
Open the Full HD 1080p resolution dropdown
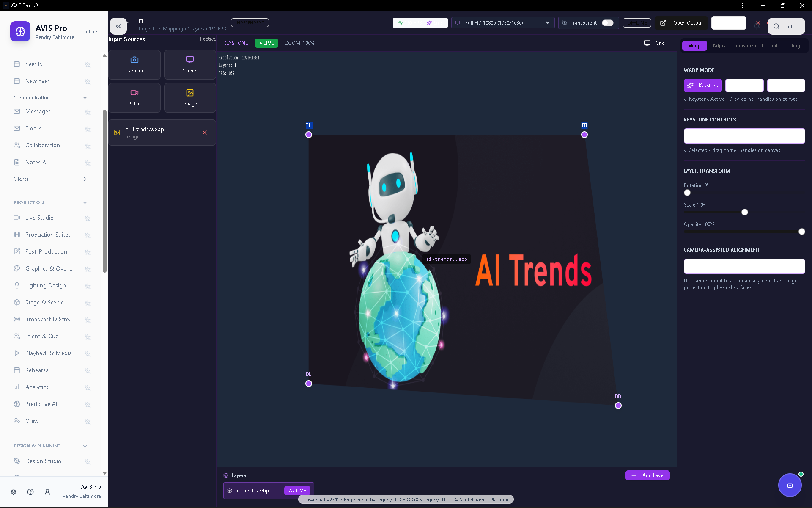coord(502,23)
